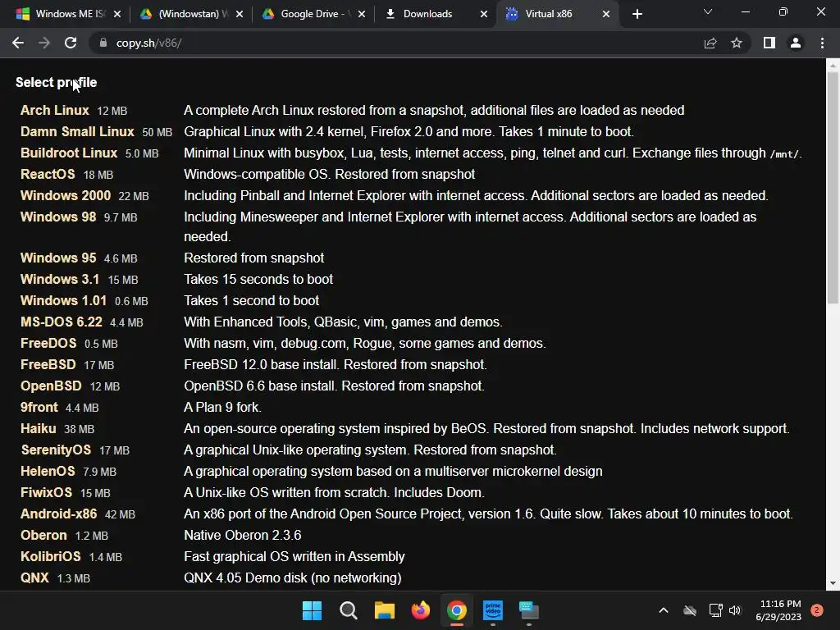The image size is (840, 630).
Task: Click the page vertical scrollbar
Action: point(833,188)
